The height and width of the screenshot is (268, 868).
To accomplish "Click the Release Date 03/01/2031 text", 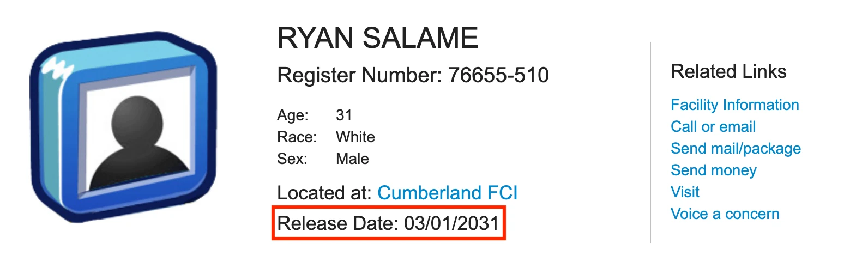I will tap(388, 223).
